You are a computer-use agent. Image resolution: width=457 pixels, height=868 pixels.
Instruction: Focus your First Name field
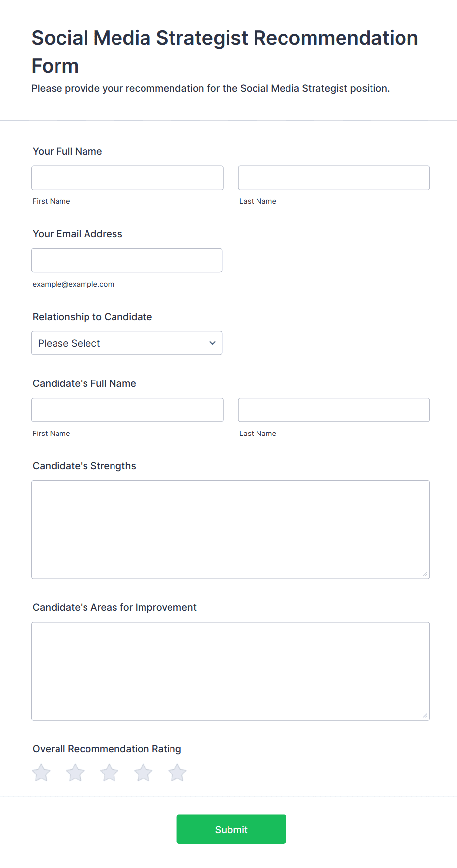127,178
